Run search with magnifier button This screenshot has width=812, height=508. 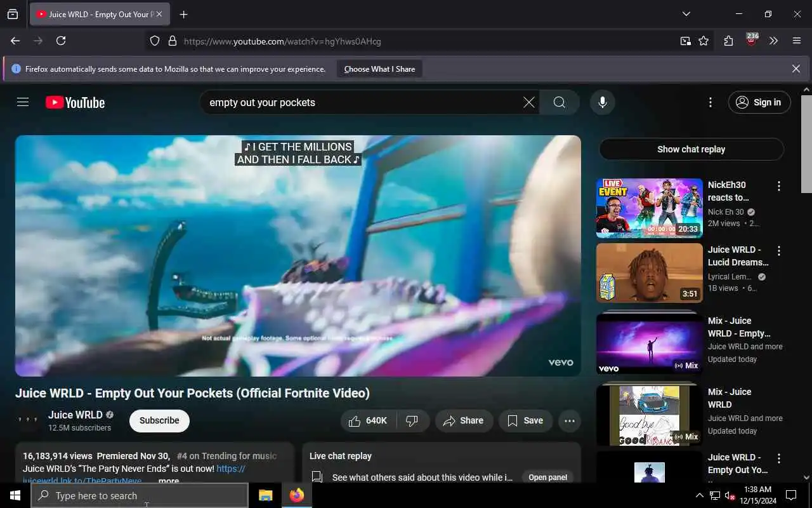pos(559,102)
